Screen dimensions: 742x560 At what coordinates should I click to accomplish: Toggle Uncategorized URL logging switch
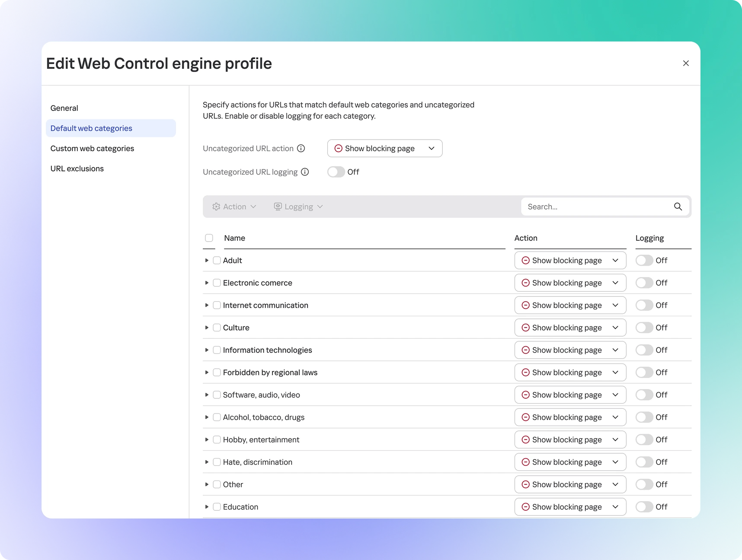(336, 172)
